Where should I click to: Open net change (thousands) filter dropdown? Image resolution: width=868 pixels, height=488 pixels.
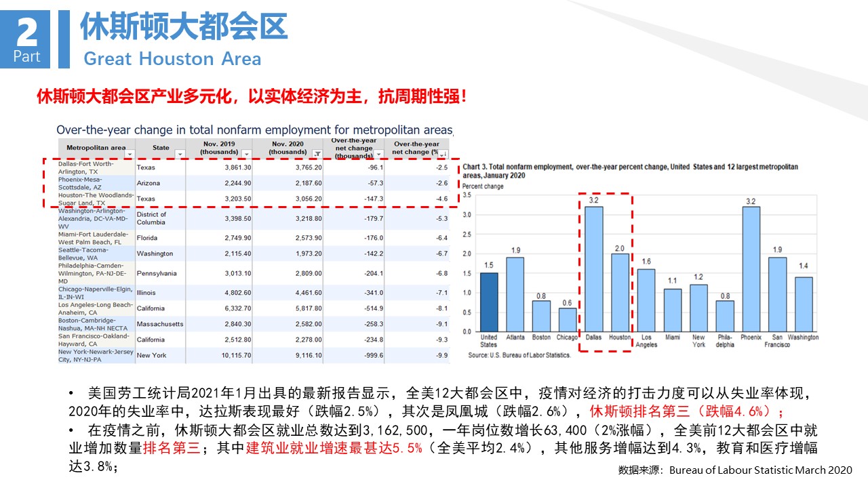(x=378, y=155)
